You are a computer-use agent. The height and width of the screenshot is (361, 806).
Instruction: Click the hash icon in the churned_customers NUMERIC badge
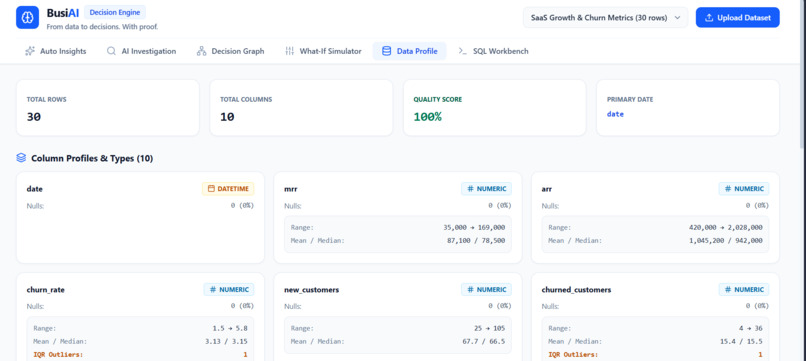point(727,290)
